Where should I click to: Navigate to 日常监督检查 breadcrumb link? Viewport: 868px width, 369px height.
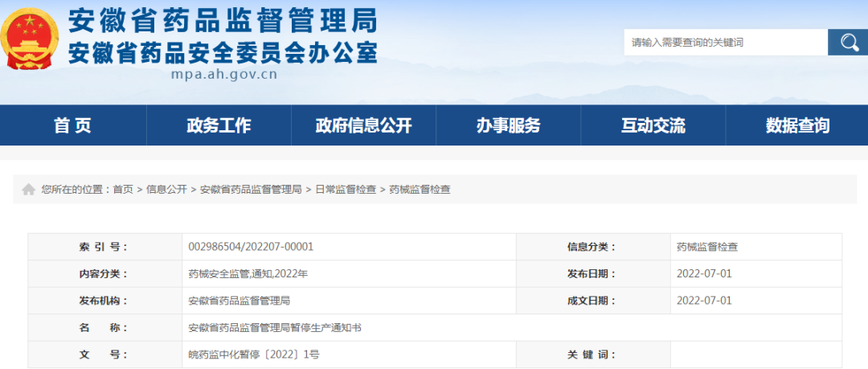(x=345, y=190)
